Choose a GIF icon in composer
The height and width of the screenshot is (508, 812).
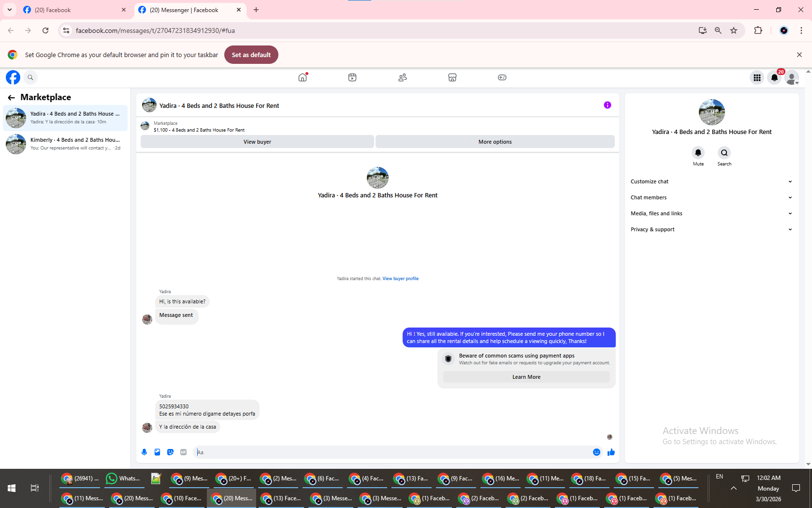[183, 452]
